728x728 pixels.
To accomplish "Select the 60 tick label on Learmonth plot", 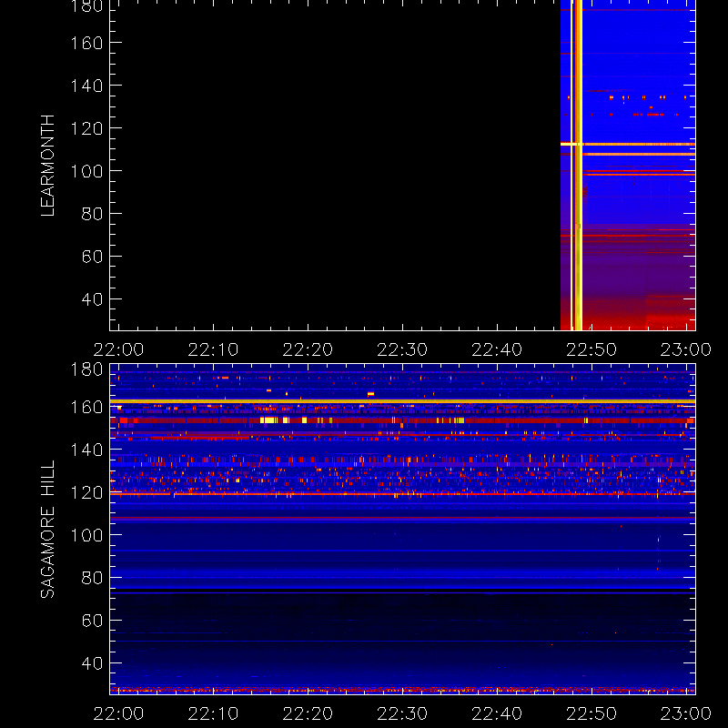I will [92, 257].
